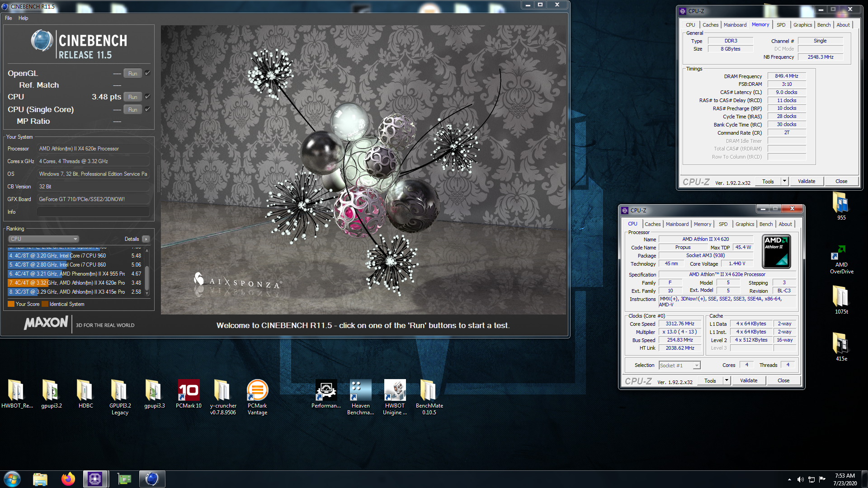Screen dimensions: 868x488
Task: Open the green circuit board taskbar app
Action: pyautogui.click(x=124, y=479)
